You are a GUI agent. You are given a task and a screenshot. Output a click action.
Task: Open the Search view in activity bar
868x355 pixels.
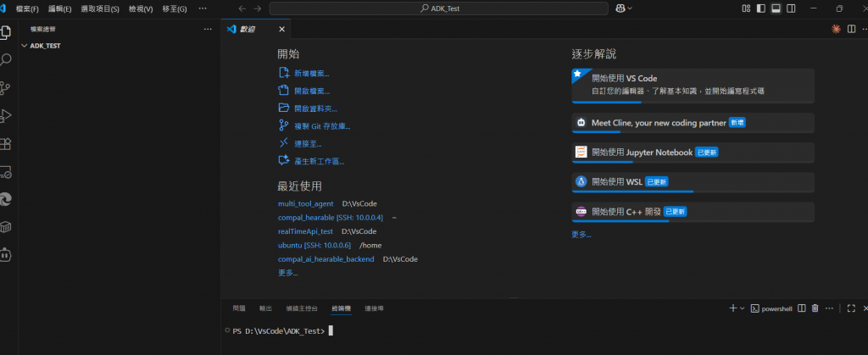[x=5, y=59]
